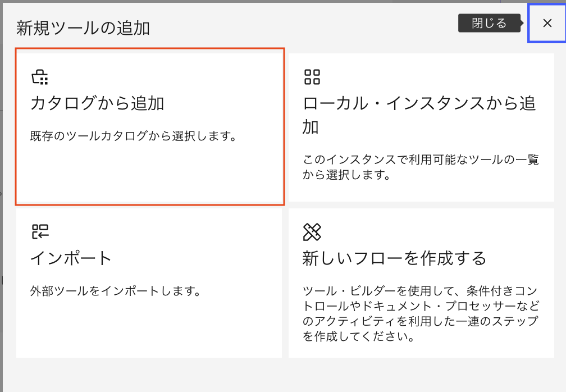Select the highlighted カタログから追加 option
The width and height of the screenshot is (566, 392).
(x=149, y=126)
